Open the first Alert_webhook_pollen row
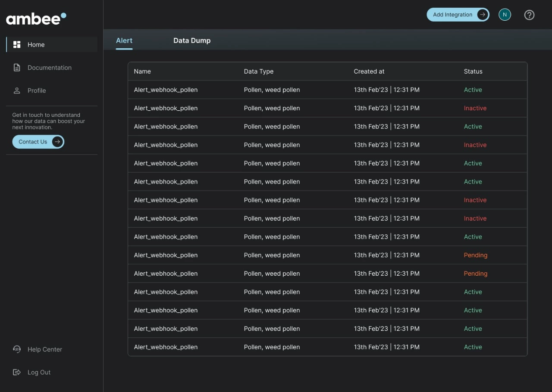 [x=166, y=90]
